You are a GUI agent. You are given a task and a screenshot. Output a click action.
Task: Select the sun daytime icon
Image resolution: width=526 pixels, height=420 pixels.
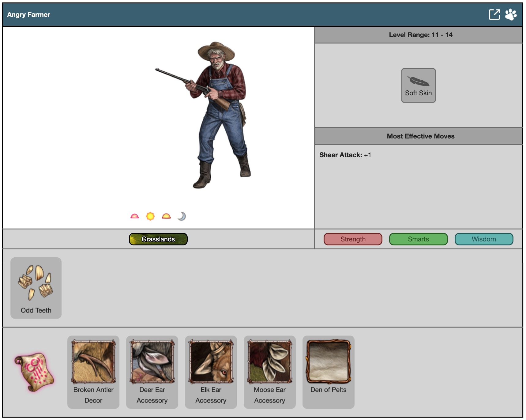pos(150,216)
